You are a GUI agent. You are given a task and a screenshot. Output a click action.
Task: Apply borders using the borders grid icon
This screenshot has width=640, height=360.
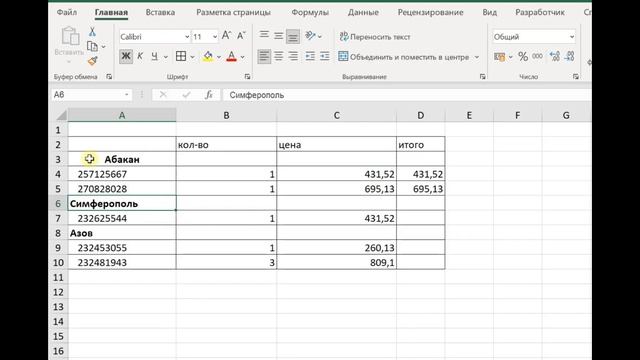[181, 56]
